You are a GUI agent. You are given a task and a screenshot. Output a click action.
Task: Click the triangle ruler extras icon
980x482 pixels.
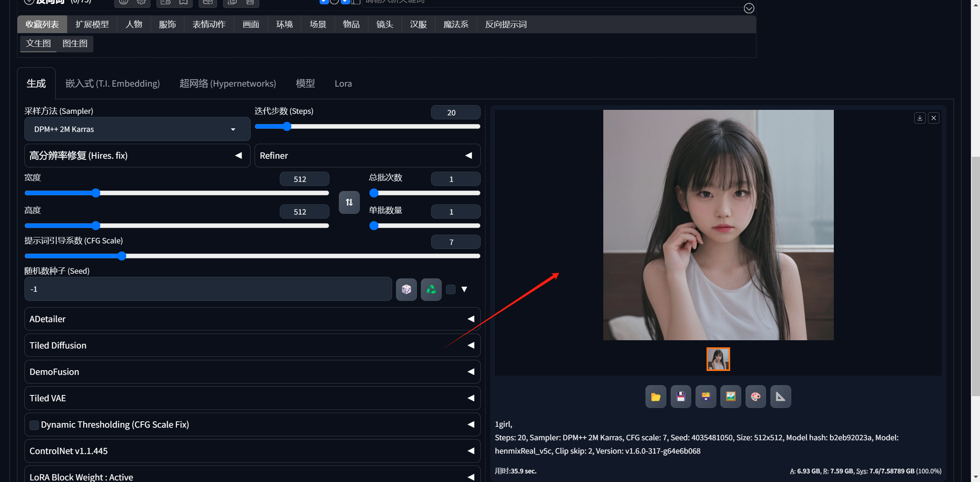[x=780, y=397]
